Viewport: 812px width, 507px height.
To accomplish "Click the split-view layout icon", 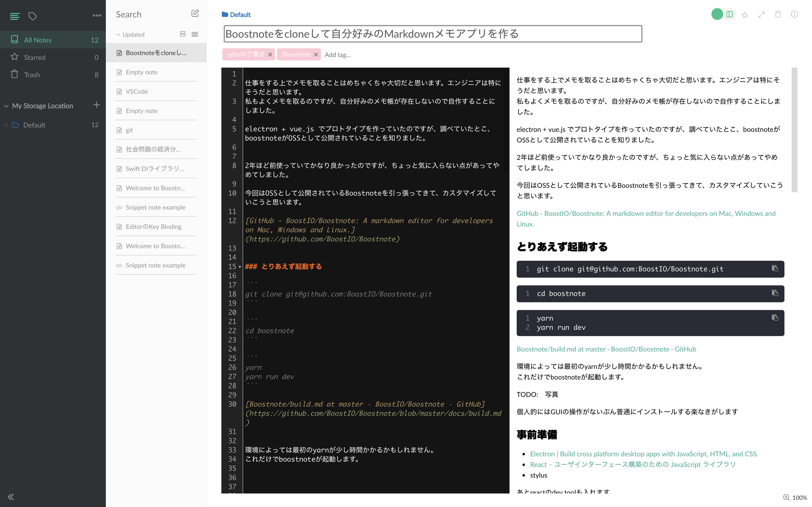I will tap(730, 14).
